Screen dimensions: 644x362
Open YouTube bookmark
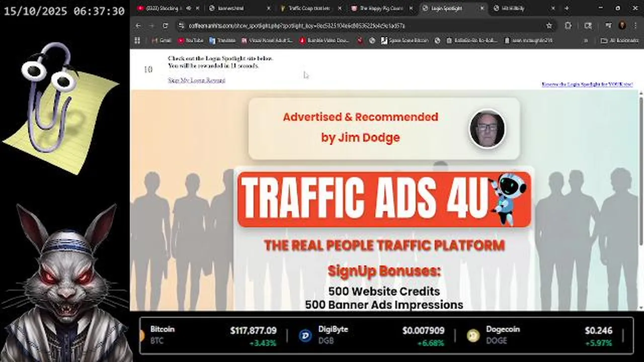pos(190,40)
